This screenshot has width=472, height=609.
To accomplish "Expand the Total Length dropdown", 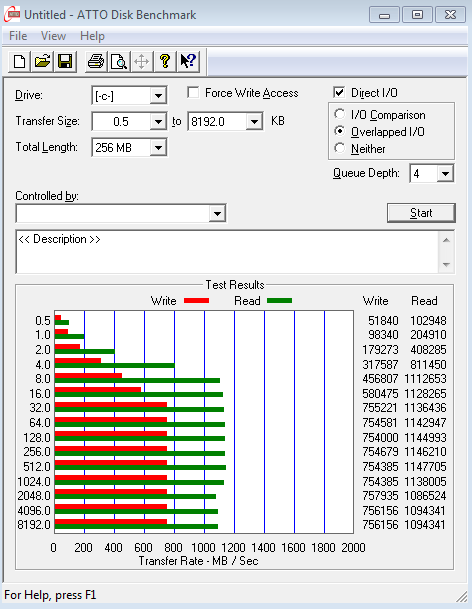I will click(x=158, y=148).
